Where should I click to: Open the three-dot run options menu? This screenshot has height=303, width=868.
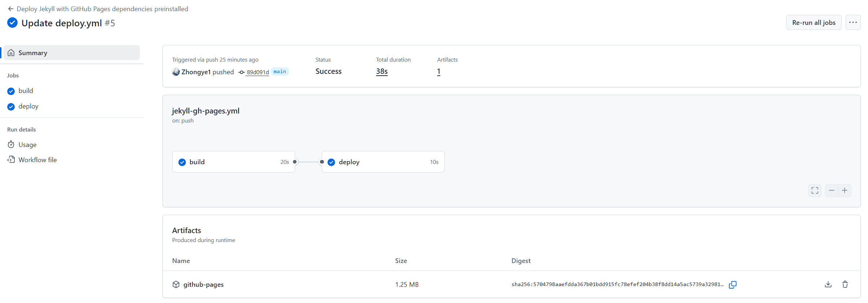[853, 22]
